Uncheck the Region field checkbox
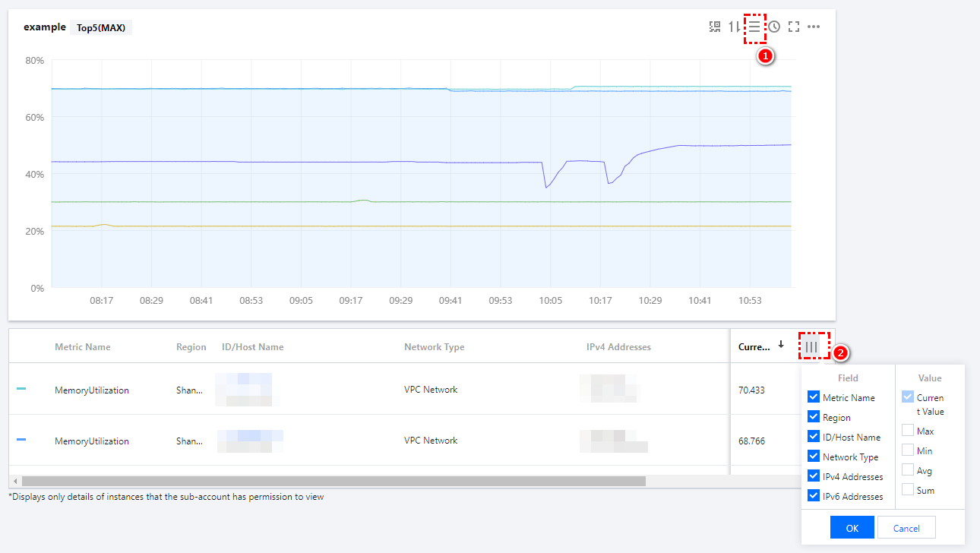This screenshot has height=553, width=980. click(x=814, y=417)
